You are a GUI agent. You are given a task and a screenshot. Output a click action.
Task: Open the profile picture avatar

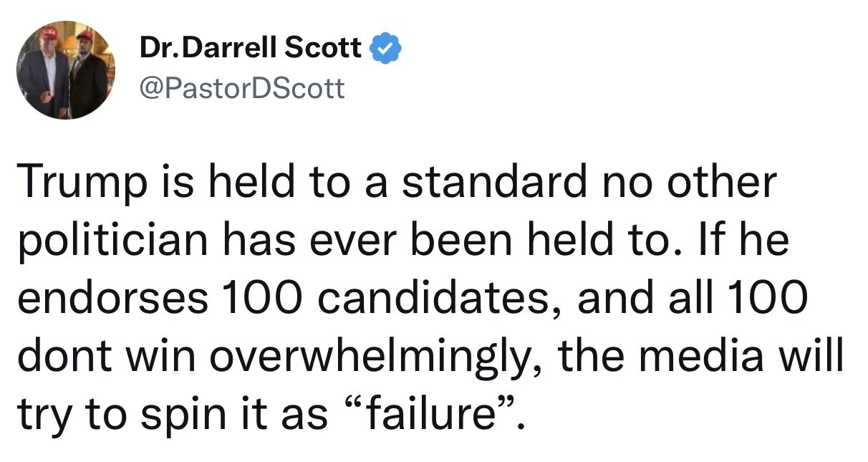(66, 69)
